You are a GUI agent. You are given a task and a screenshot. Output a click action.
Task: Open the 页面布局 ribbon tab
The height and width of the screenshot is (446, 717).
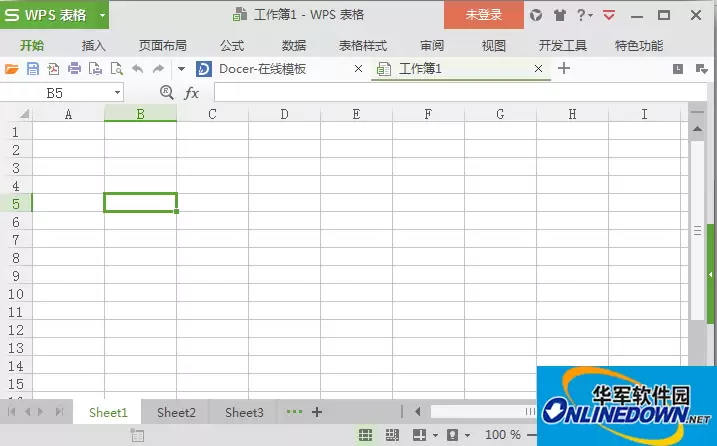pyautogui.click(x=163, y=46)
